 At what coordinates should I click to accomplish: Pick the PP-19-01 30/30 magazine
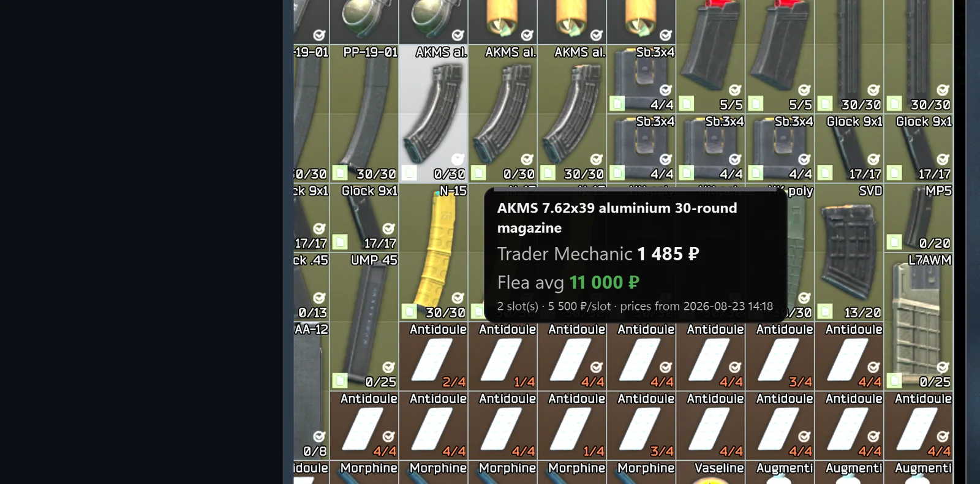[364, 114]
